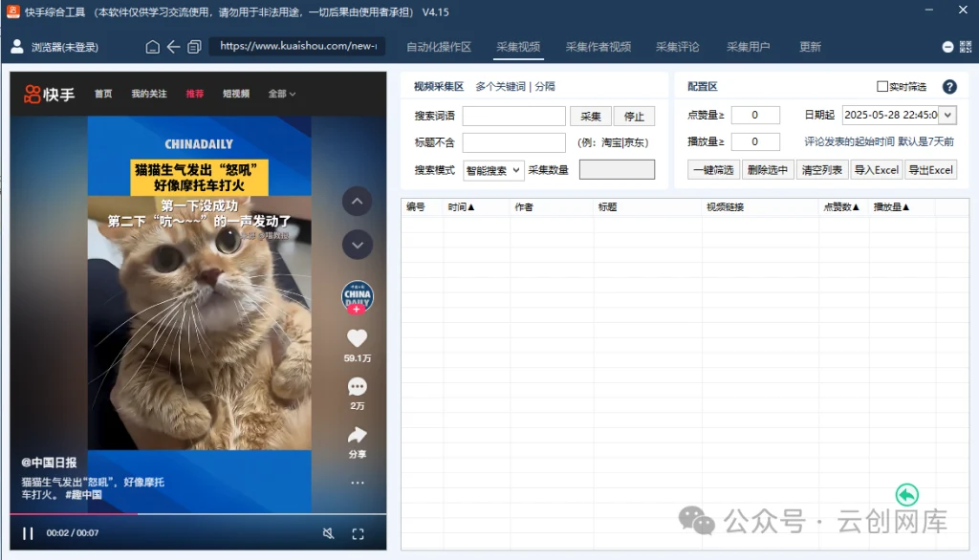
Task: Like the video with heart icon
Action: pyautogui.click(x=358, y=338)
